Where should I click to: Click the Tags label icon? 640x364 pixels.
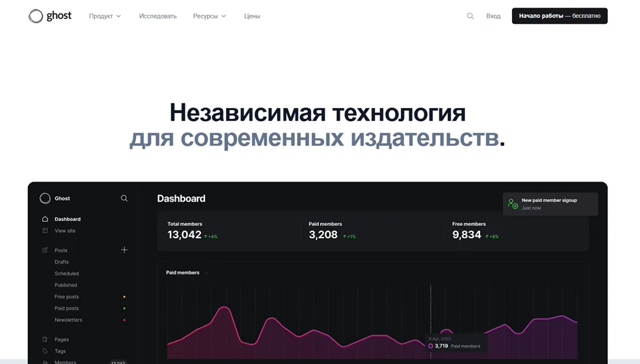pos(45,351)
